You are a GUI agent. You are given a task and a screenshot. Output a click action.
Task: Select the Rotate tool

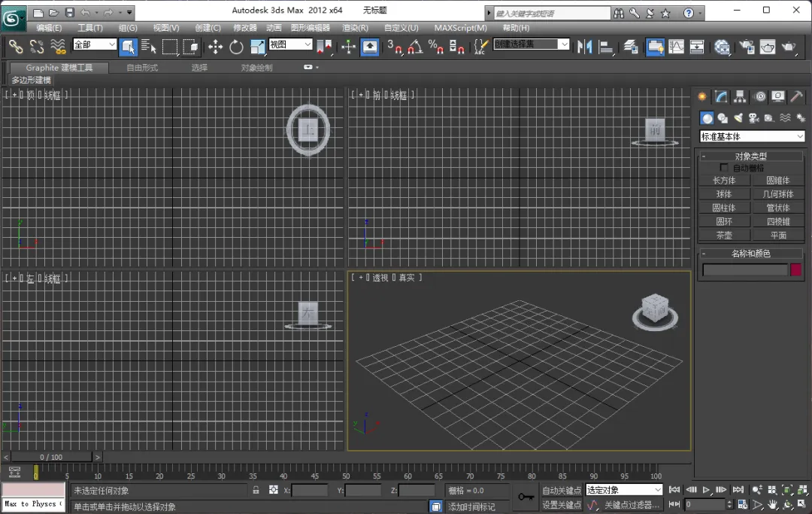236,47
